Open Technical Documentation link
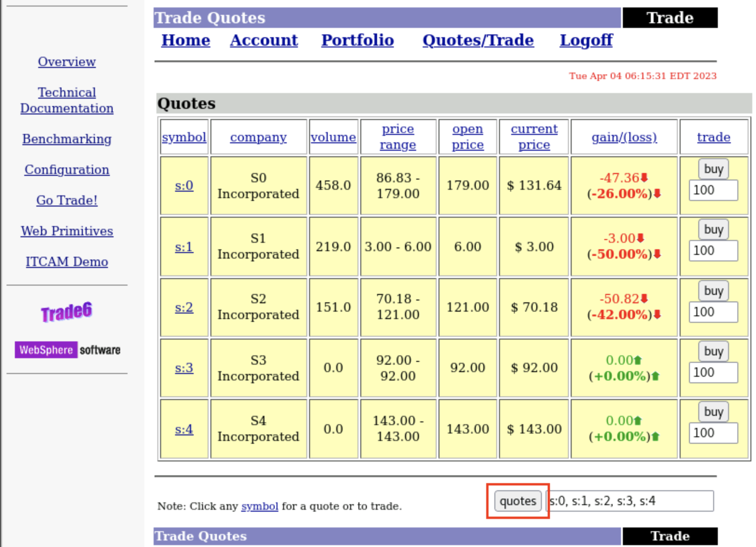 pos(67,100)
